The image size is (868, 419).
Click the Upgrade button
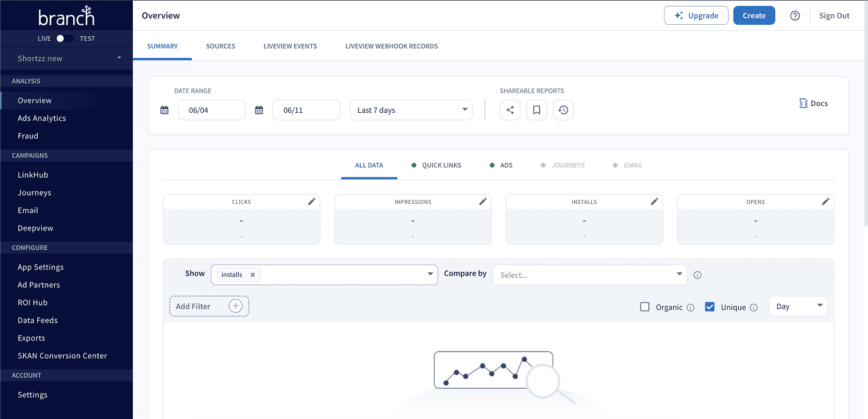pyautogui.click(x=696, y=16)
